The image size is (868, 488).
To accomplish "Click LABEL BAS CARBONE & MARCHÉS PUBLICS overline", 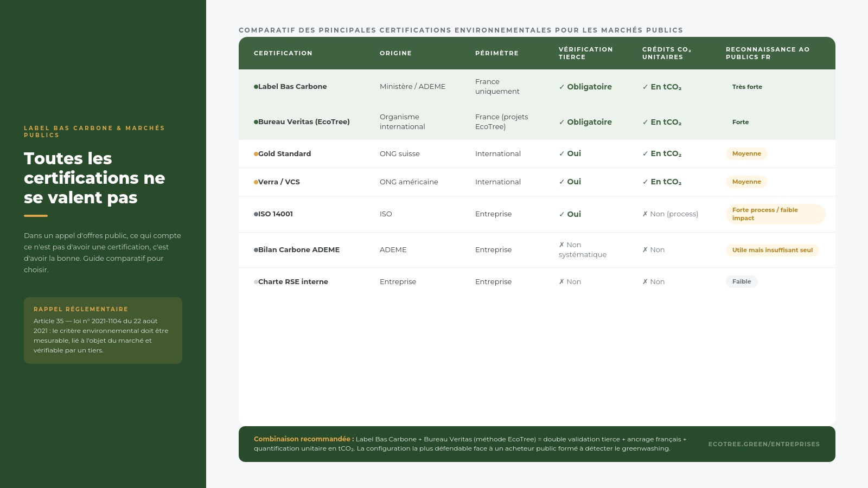I will (94, 132).
